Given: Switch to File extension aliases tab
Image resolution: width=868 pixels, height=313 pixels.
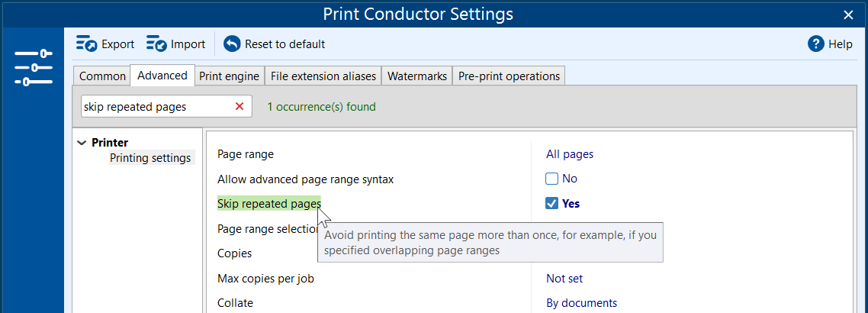Looking at the screenshot, I should (323, 76).
